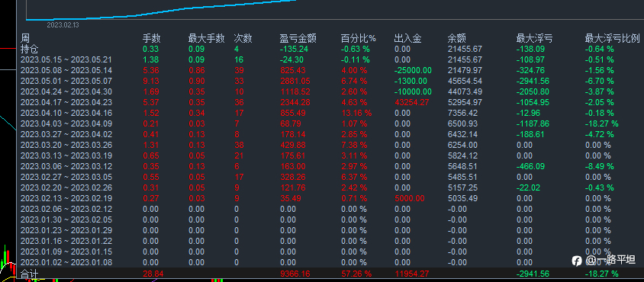The height and width of the screenshot is (282, 644).
Task: Click the -25000.00 withdrawal value
Action: pyautogui.click(x=413, y=70)
